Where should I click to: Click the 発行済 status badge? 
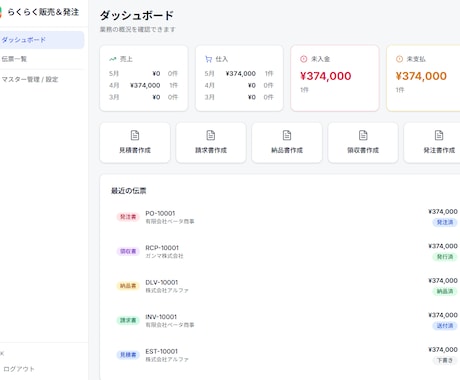pos(445,257)
